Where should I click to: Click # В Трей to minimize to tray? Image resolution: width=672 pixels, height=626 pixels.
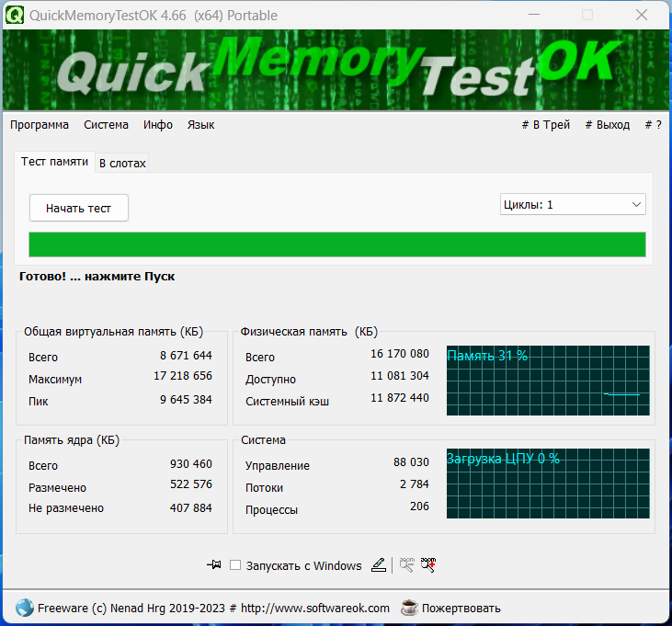545,125
